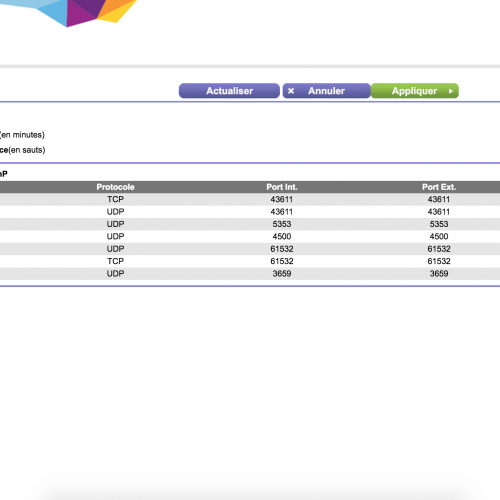
Task: Select the TCP 43611 table row
Action: click(x=250, y=199)
